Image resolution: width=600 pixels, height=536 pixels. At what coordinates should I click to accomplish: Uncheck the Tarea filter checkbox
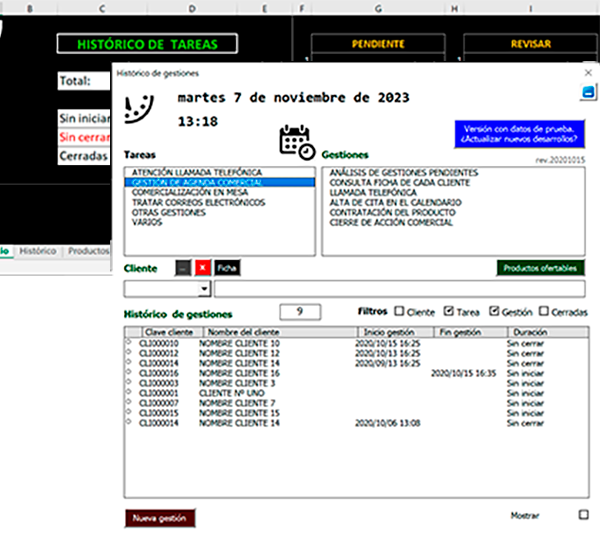pos(449,312)
